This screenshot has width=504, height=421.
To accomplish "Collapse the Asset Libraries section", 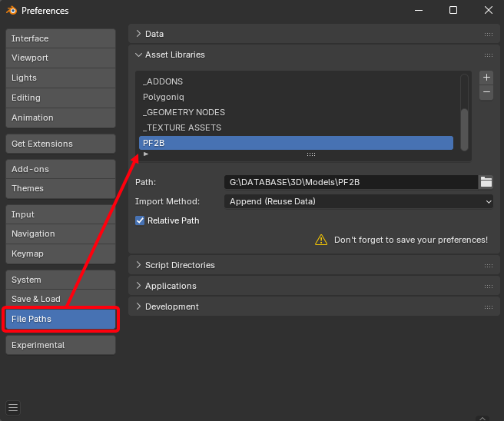I will 138,55.
